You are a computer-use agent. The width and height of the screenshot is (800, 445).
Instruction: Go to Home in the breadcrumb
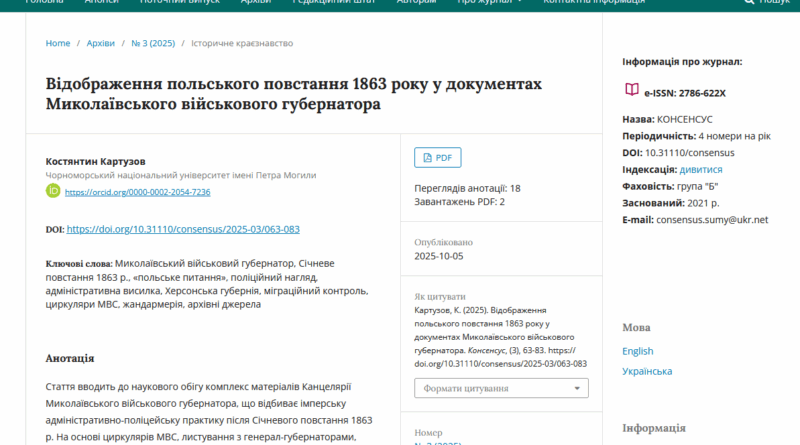tap(58, 43)
